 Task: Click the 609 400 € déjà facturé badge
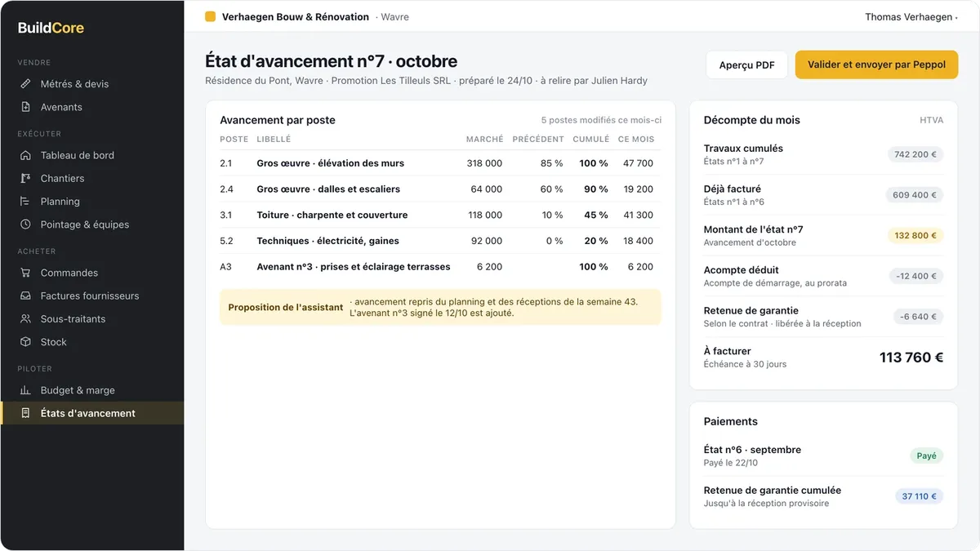click(x=915, y=195)
